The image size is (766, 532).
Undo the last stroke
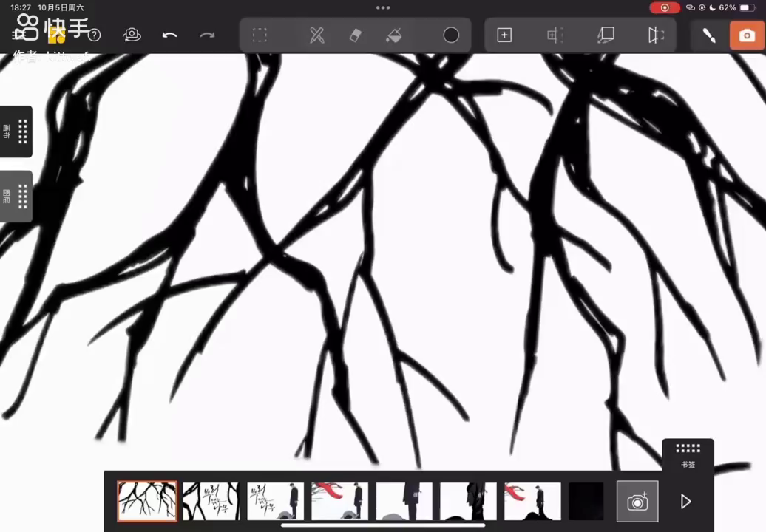click(169, 35)
